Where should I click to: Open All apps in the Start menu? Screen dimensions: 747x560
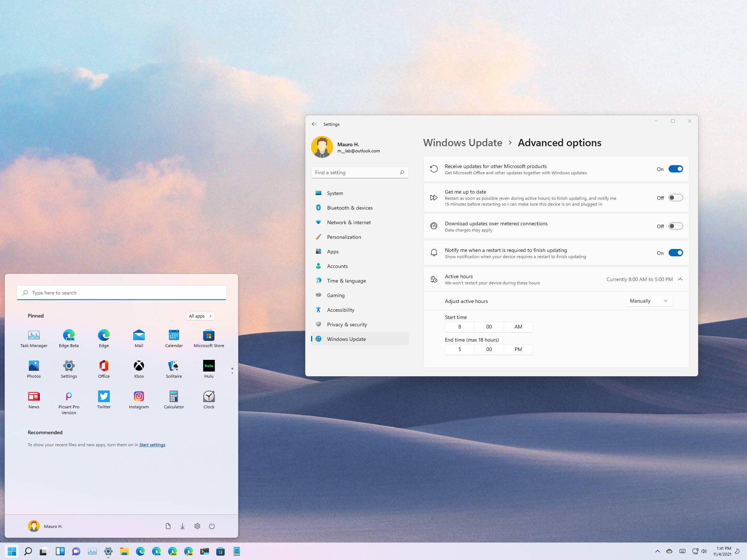(x=200, y=316)
